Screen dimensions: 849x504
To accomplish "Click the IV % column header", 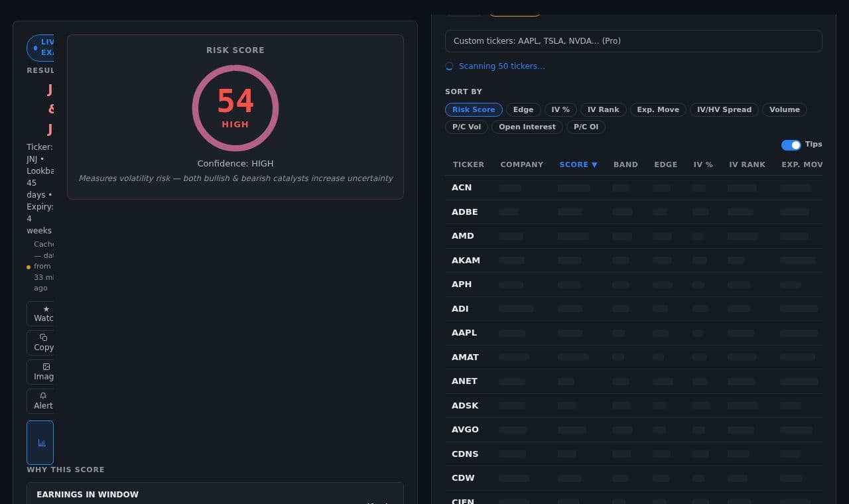I will click(x=703, y=164).
